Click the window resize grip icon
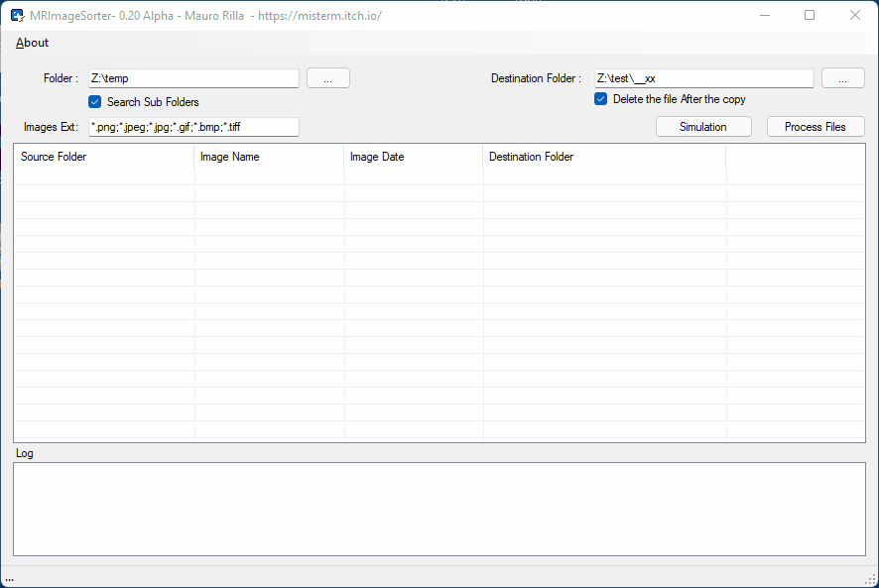Image resolution: width=879 pixels, height=588 pixels. coord(871,580)
